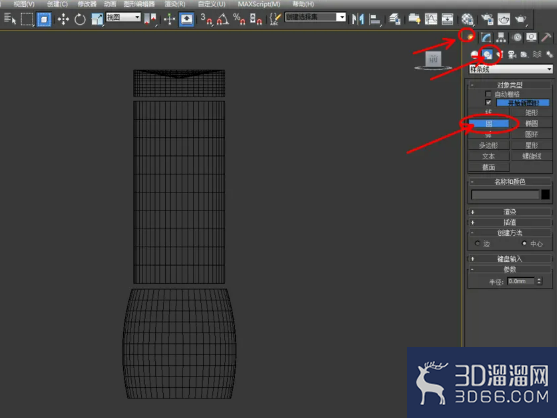557x418 pixels.
Task: Collapse the 对象类型 rollout
Action: tap(510, 85)
